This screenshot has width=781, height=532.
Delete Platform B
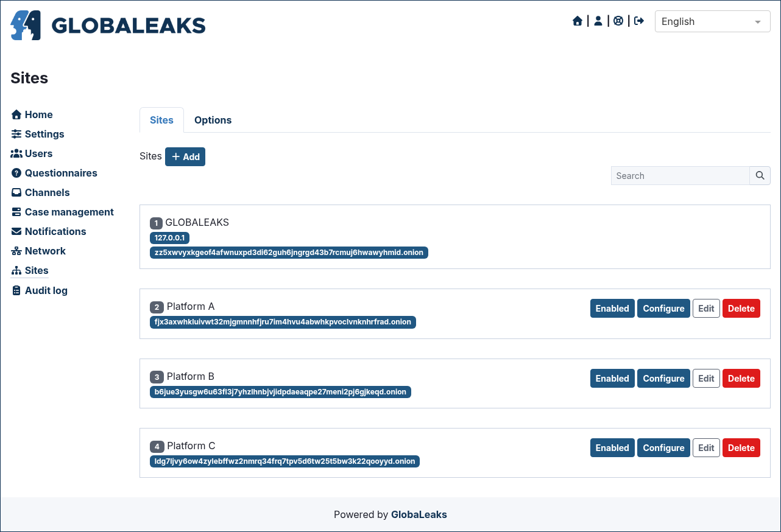(x=741, y=378)
